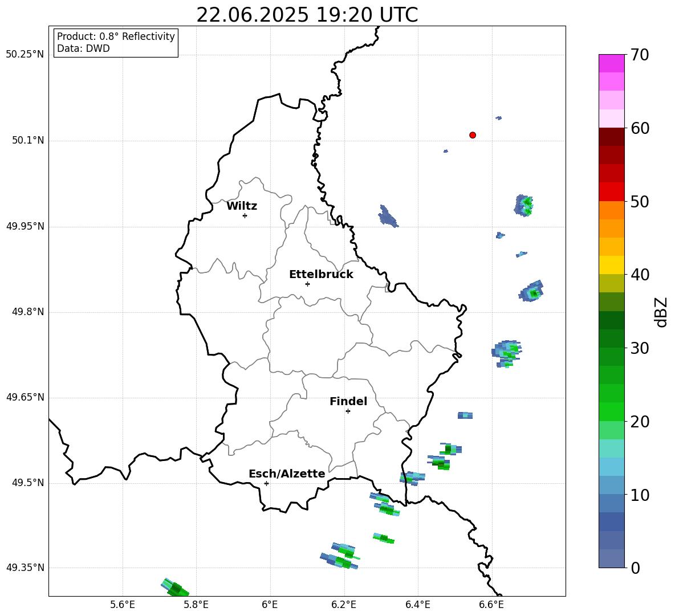Image resolution: width=675 pixels, height=616 pixels.
Task: Click the Findel station cross marker
Action: [348, 411]
